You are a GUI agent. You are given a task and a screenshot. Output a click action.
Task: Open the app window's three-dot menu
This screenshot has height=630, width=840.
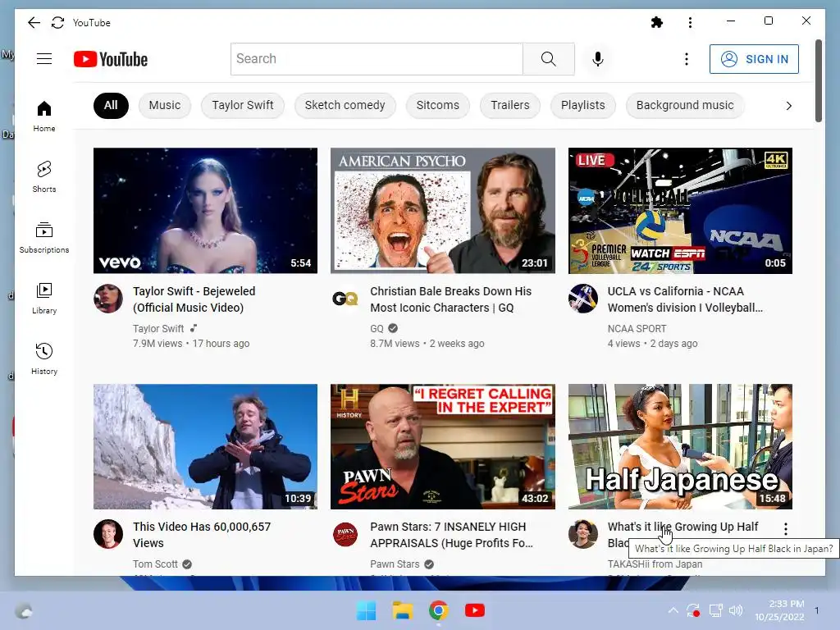point(690,22)
